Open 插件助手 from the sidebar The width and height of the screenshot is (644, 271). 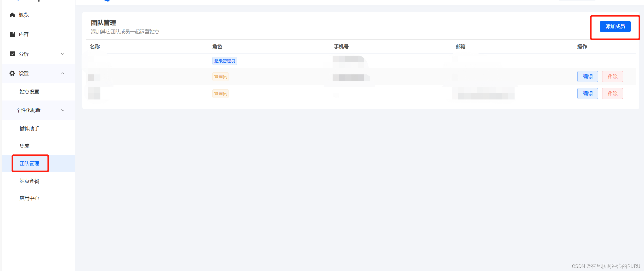point(29,128)
